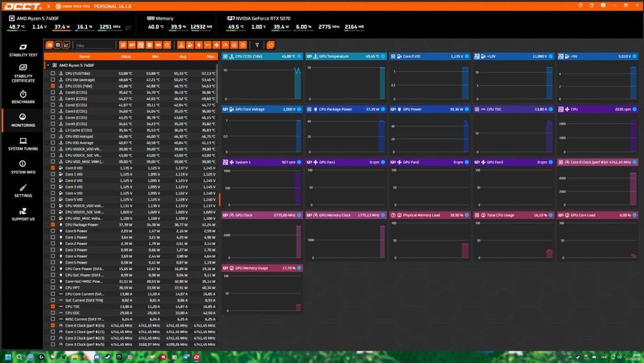The image size is (644, 363).
Task: Toggle the voltage sensor filter icon
Action: click(190, 44)
